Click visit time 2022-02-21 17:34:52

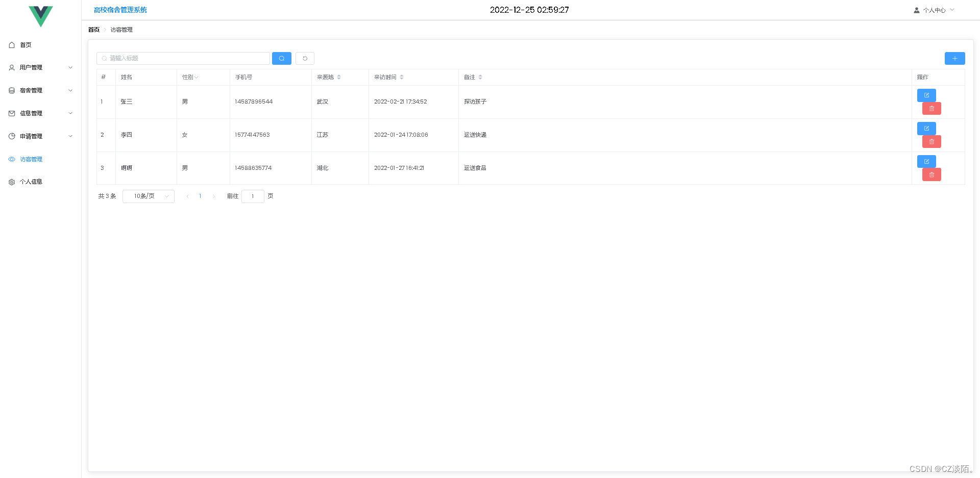[401, 102]
